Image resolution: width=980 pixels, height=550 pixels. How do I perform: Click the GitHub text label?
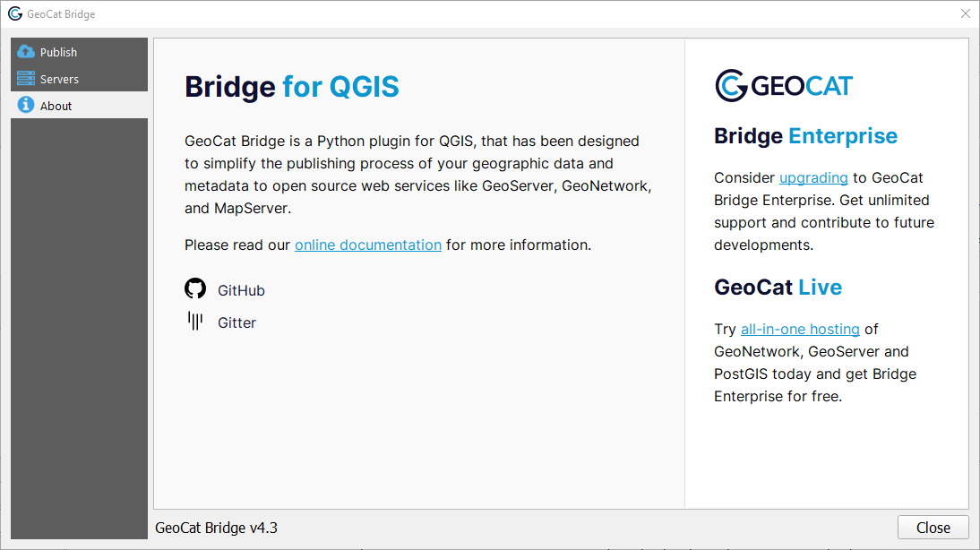click(239, 289)
